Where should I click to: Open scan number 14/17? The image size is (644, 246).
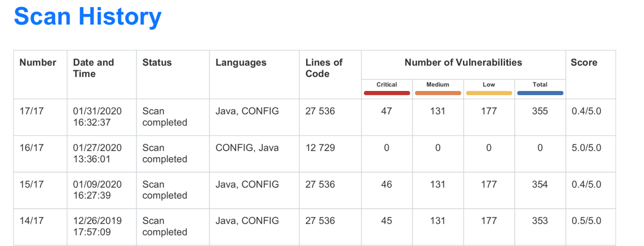(31, 221)
